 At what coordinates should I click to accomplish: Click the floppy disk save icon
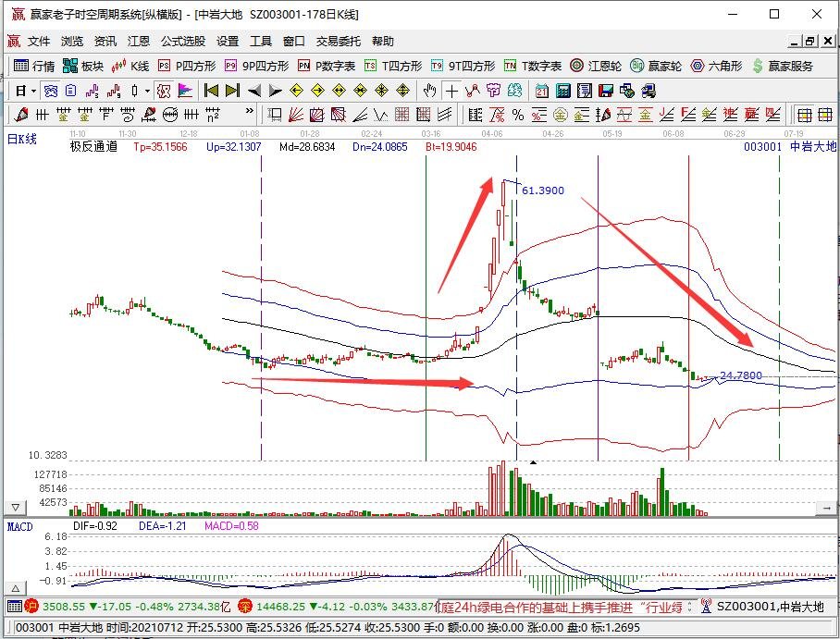(x=605, y=91)
